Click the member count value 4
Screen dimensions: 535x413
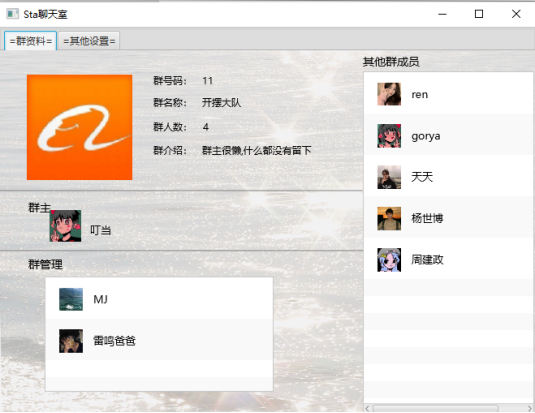pyautogui.click(x=206, y=127)
